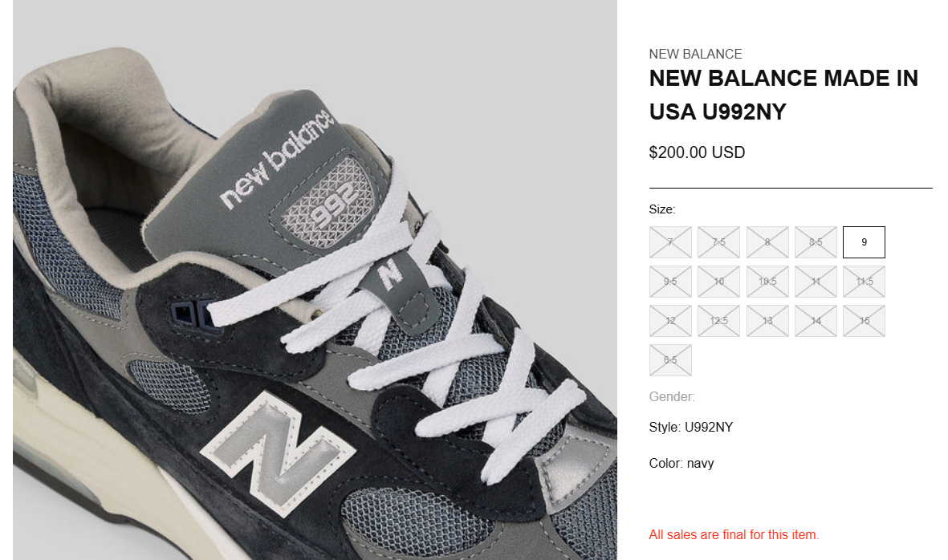Select the size 11 box

(x=816, y=282)
